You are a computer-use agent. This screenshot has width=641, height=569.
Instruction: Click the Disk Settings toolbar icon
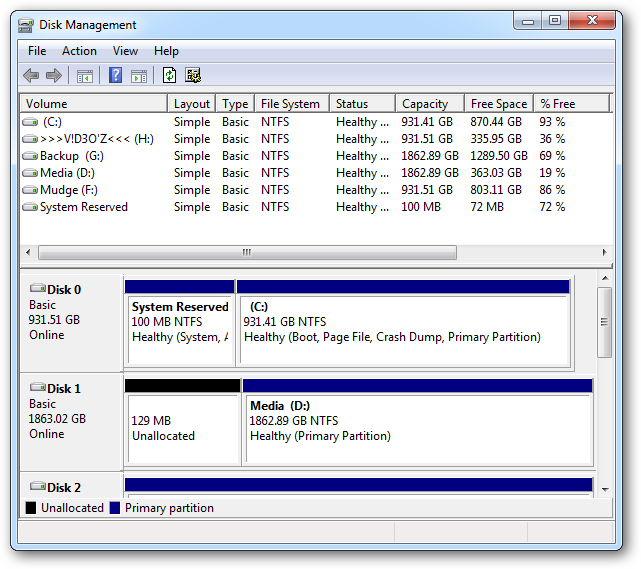pos(193,75)
